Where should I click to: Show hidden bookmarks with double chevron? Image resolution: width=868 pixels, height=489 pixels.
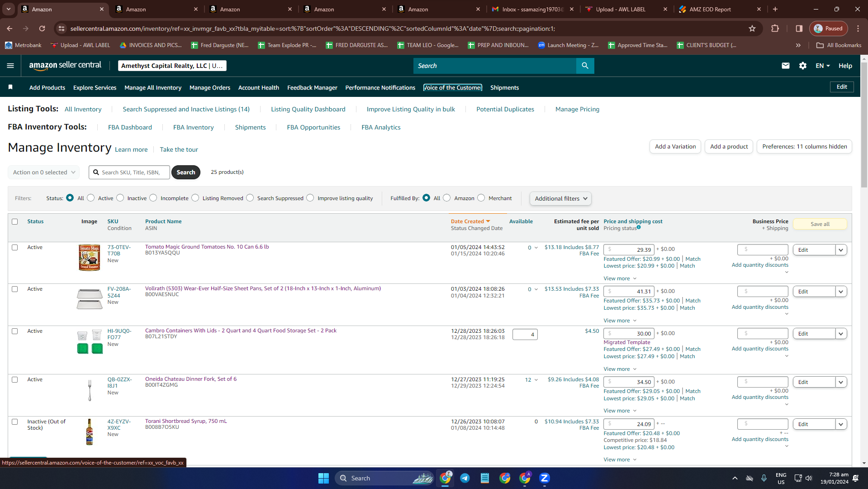tap(798, 45)
